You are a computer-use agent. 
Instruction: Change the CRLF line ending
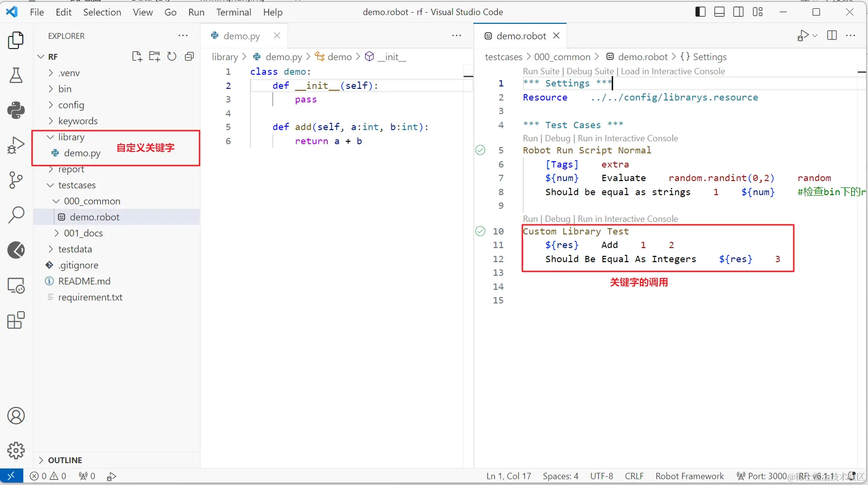(x=634, y=476)
